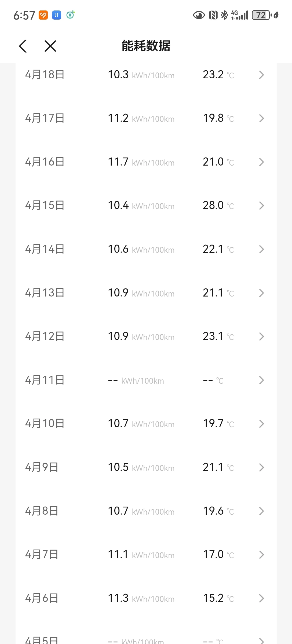This screenshot has height=644, width=292.
Task: Tap the eye comfort status icon
Action: click(199, 15)
